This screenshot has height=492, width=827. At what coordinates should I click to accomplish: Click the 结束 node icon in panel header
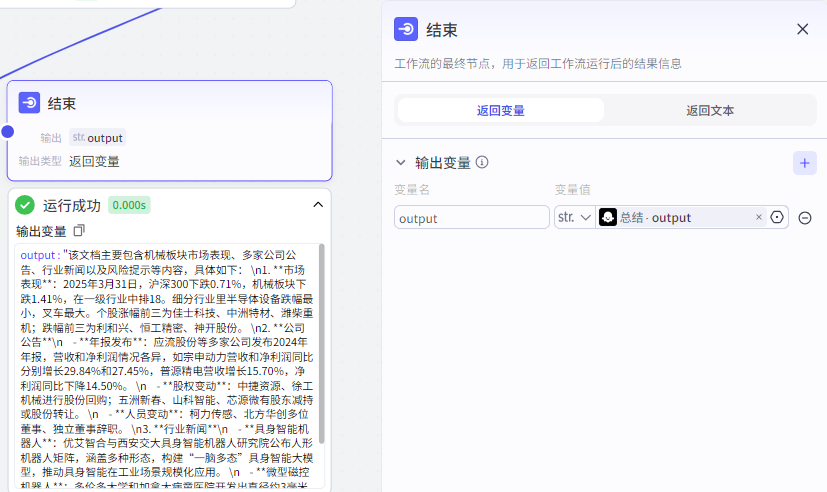[406, 29]
